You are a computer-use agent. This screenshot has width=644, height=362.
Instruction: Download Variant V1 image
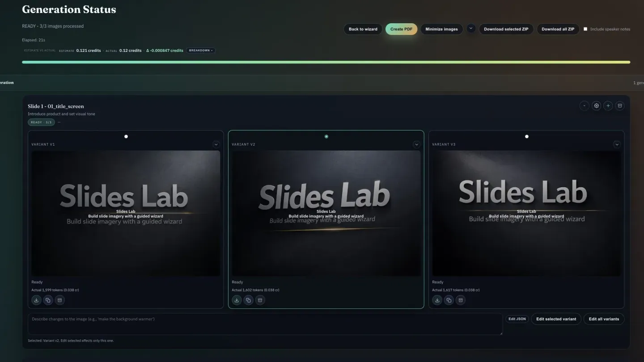(x=36, y=300)
